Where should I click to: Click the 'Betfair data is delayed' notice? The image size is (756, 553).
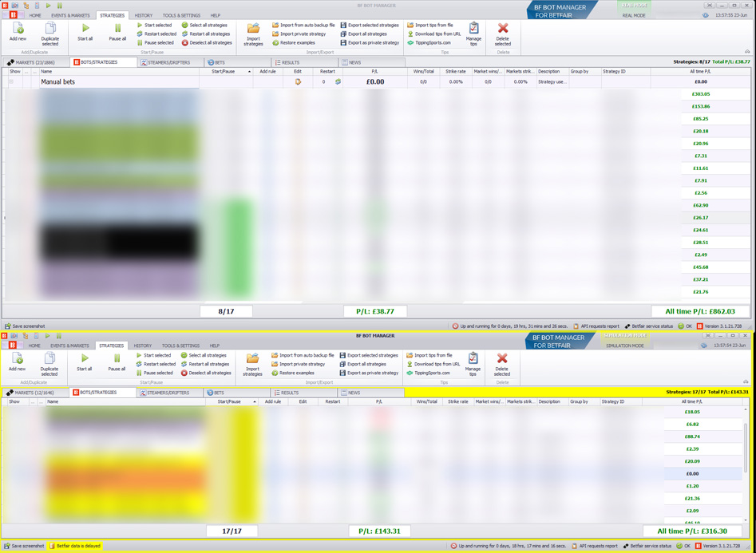tap(75, 546)
